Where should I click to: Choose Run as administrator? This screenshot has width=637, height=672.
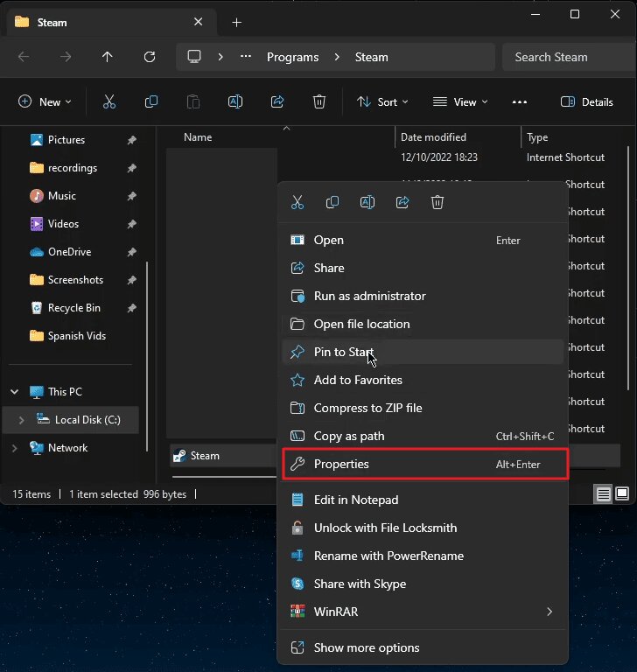[x=423, y=296]
